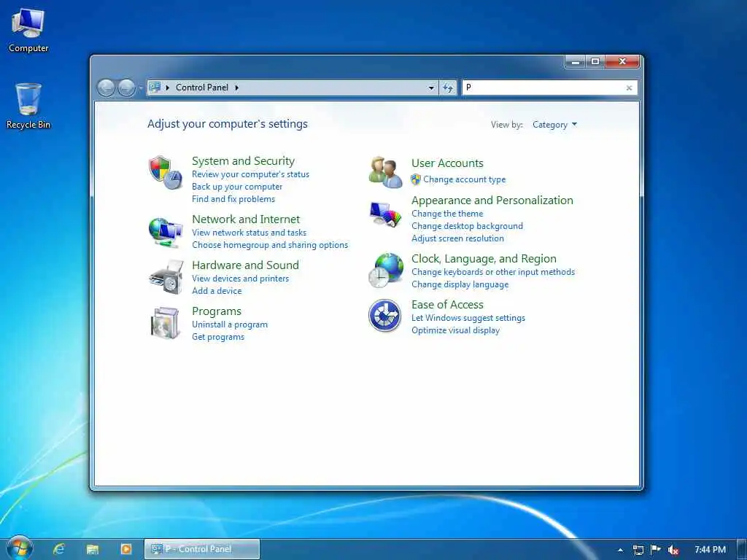
Task: Open the View by Category dropdown
Action: tap(554, 125)
